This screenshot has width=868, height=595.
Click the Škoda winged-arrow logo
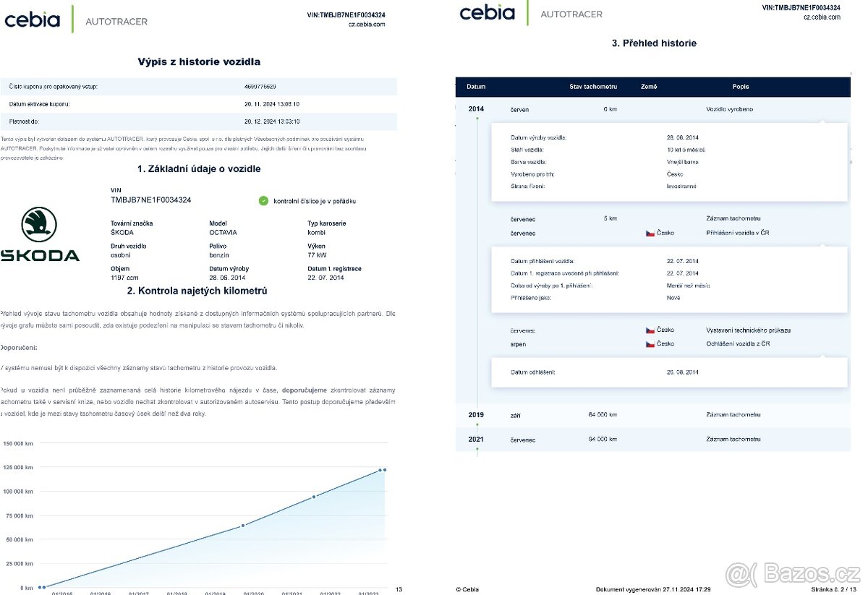tap(39, 224)
